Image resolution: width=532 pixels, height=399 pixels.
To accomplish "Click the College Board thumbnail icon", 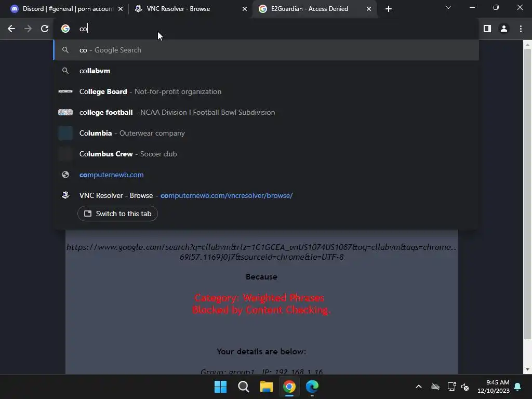I will click(x=65, y=91).
